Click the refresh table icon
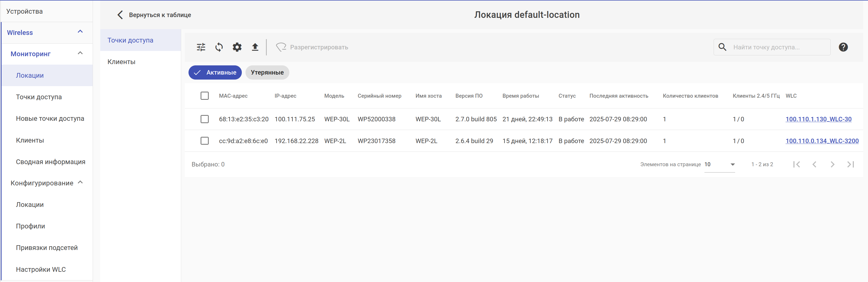This screenshot has height=282, width=868. pyautogui.click(x=219, y=47)
